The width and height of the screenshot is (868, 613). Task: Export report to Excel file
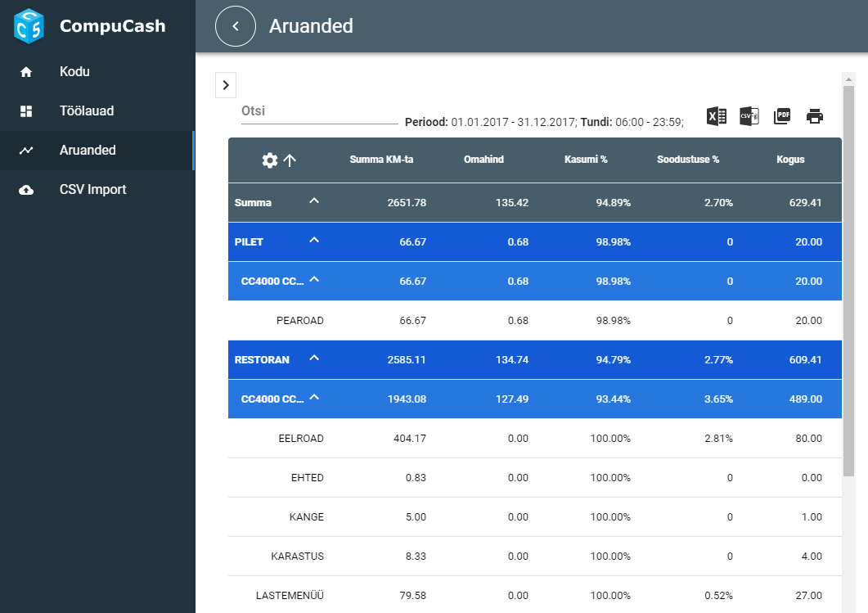pyautogui.click(x=717, y=116)
